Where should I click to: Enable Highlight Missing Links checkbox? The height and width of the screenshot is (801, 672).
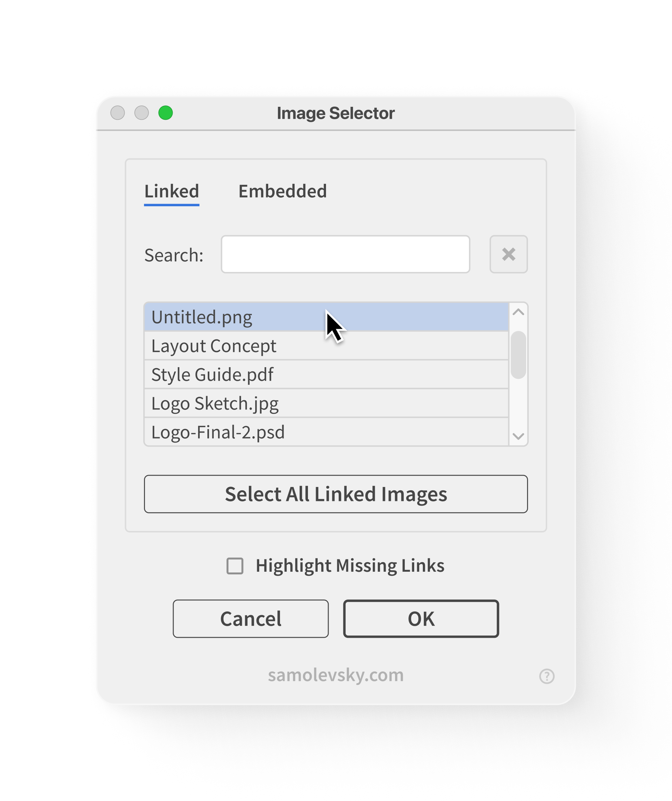point(235,566)
